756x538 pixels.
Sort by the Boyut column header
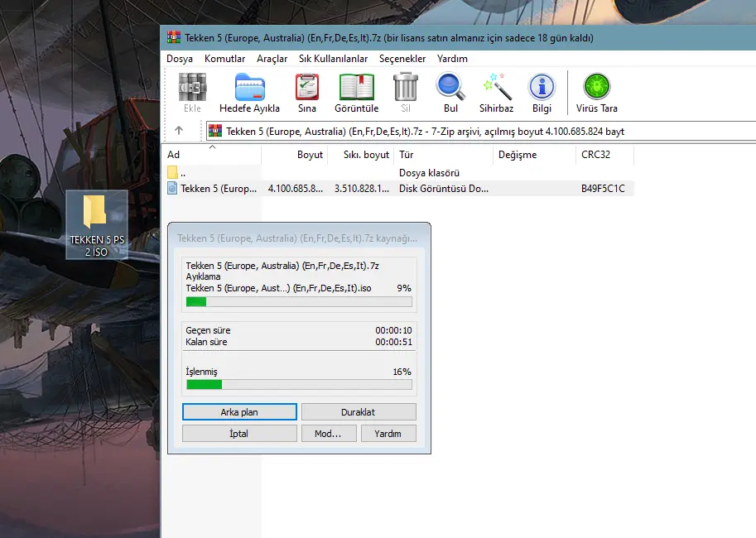[295, 155]
